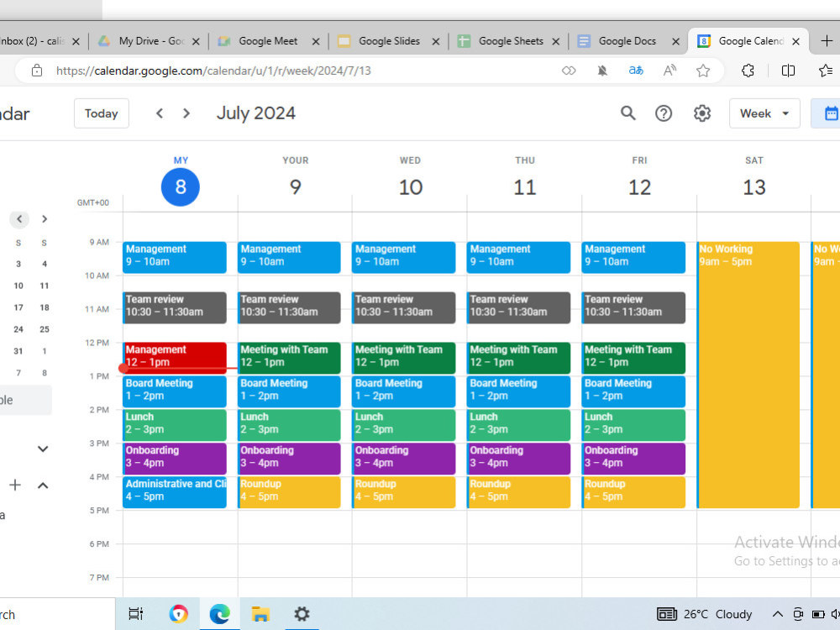Open Microsoft Edge from taskbar
Screen dimensions: 840x630
pos(219,614)
